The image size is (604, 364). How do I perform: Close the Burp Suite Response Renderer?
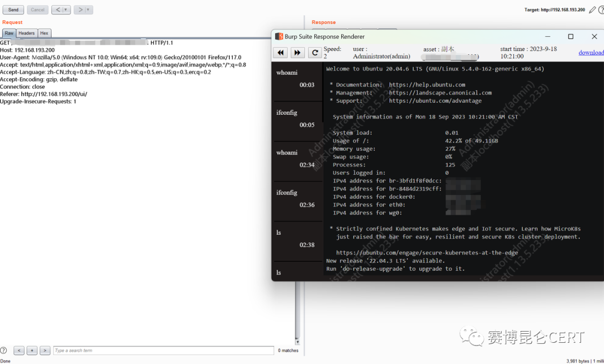click(594, 36)
